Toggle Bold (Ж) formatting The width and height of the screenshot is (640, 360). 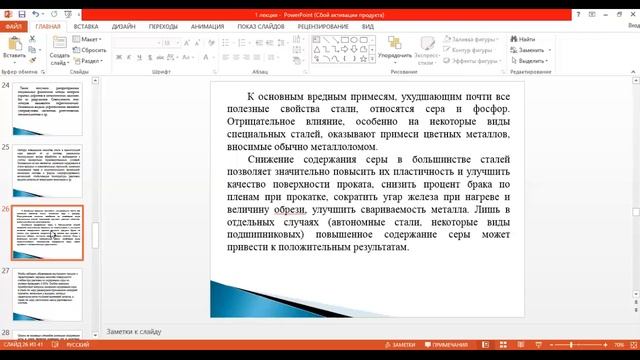[119, 58]
